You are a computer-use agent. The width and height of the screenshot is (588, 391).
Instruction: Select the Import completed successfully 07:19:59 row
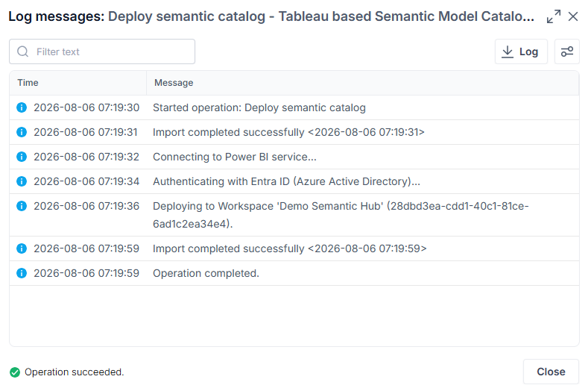coord(294,248)
